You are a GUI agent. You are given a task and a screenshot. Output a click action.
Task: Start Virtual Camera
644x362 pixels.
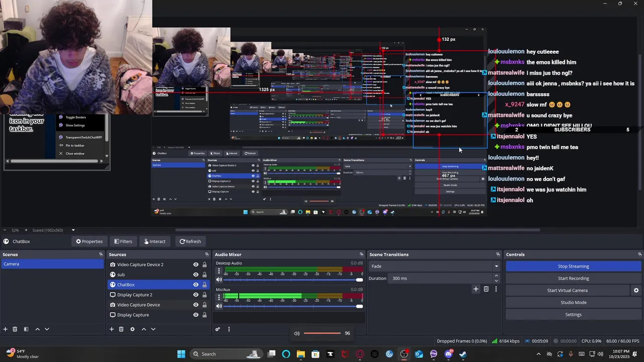coord(568,291)
